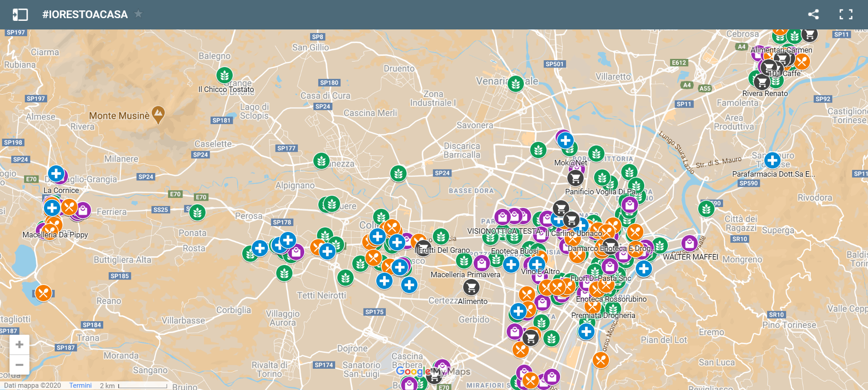Open the Termini link
Image resolution: width=868 pixels, height=390 pixels.
[80, 385]
